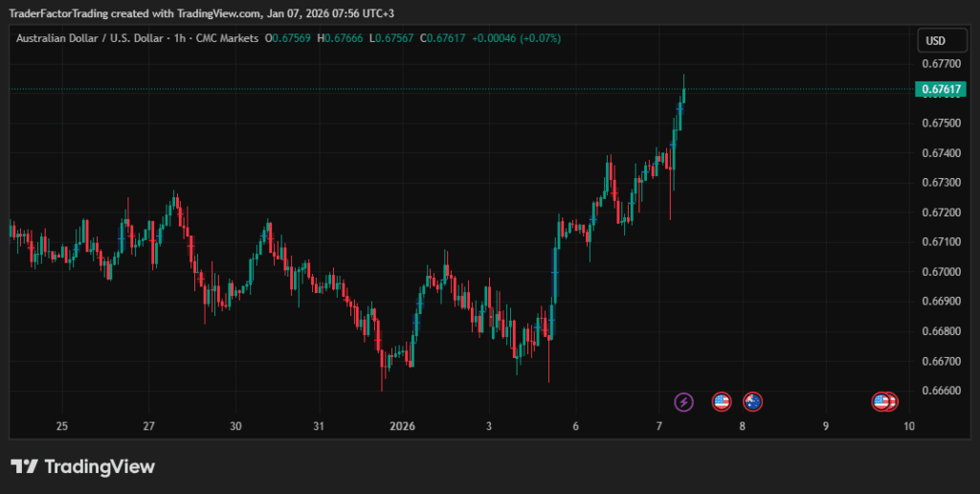This screenshot has width=980, height=494.
Task: Click the current price label 0.67617
Action: click(941, 89)
